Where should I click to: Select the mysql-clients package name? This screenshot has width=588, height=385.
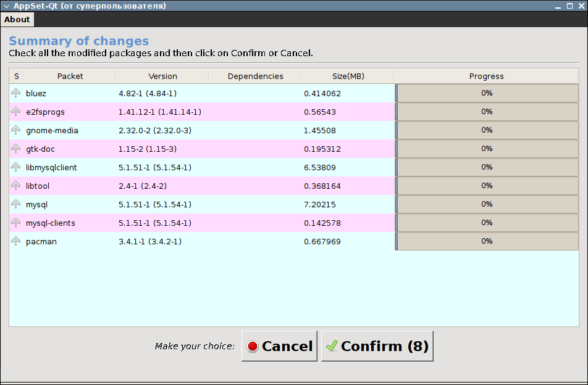51,223
